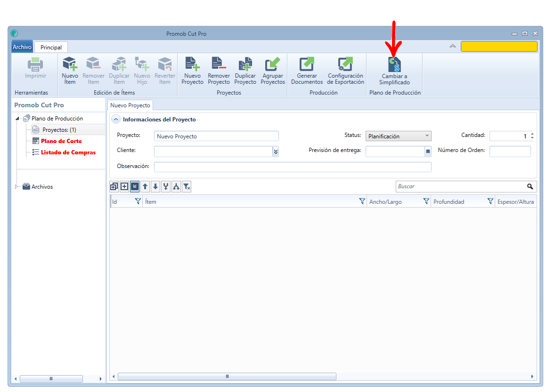Open the filter on the Profundidad column
The height and width of the screenshot is (392, 546).
pos(490,201)
